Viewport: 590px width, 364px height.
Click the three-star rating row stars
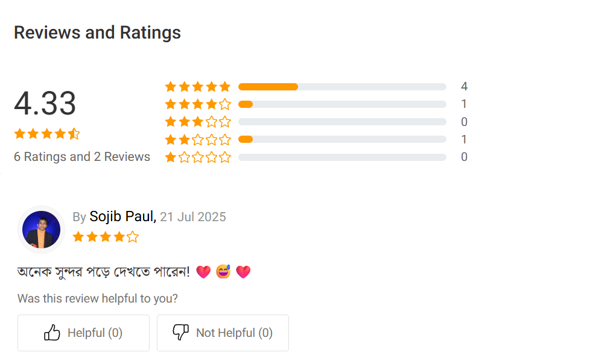(x=198, y=122)
